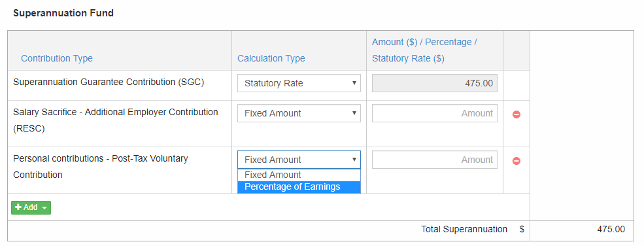This screenshot has width=644, height=246.
Task: Open the Statutory Rate calculation type dropdown
Action: (299, 83)
